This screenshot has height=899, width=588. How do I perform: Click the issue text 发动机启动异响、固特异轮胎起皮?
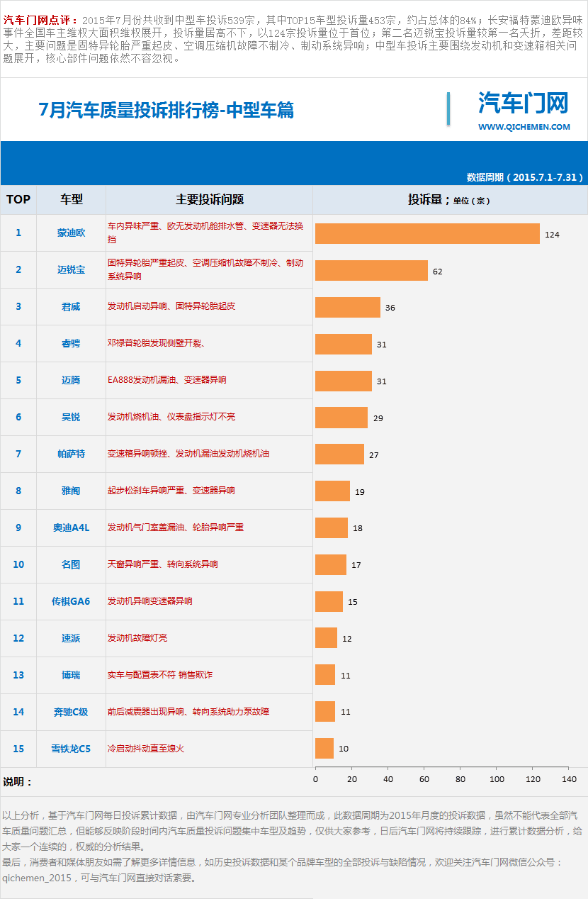tap(171, 306)
